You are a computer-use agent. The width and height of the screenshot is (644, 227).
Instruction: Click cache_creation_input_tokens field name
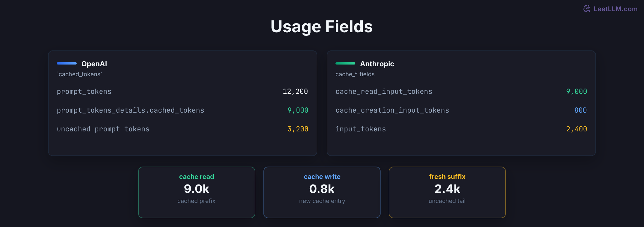tap(392, 110)
